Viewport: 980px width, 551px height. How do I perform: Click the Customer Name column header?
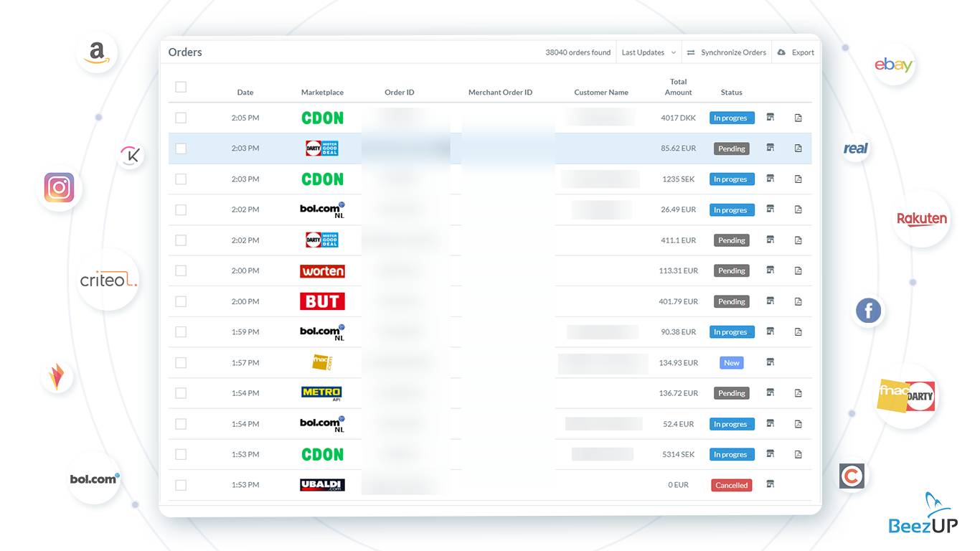coord(601,93)
